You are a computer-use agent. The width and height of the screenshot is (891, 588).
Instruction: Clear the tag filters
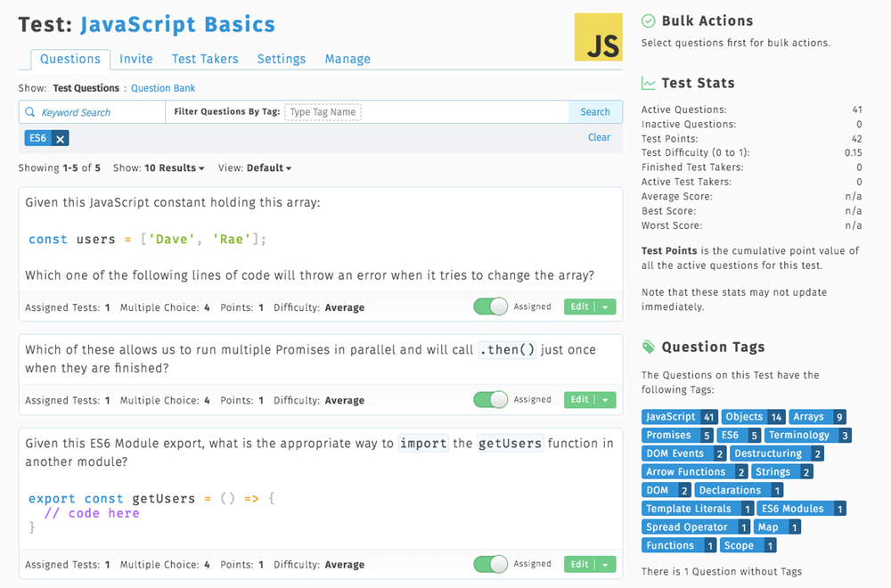[x=599, y=137]
